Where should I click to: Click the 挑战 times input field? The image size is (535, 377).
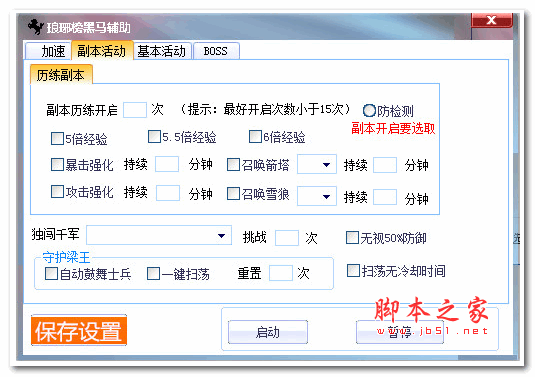(x=287, y=238)
